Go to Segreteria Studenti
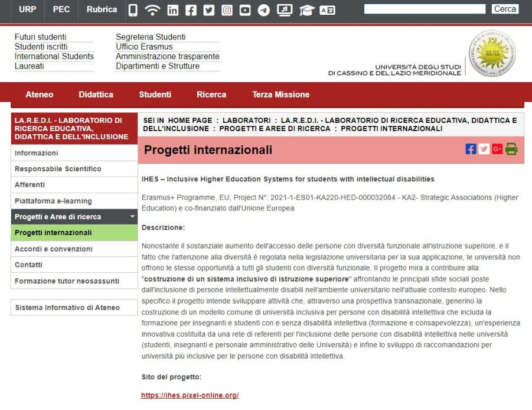Viewport: 532px width, 410px height. click(151, 37)
